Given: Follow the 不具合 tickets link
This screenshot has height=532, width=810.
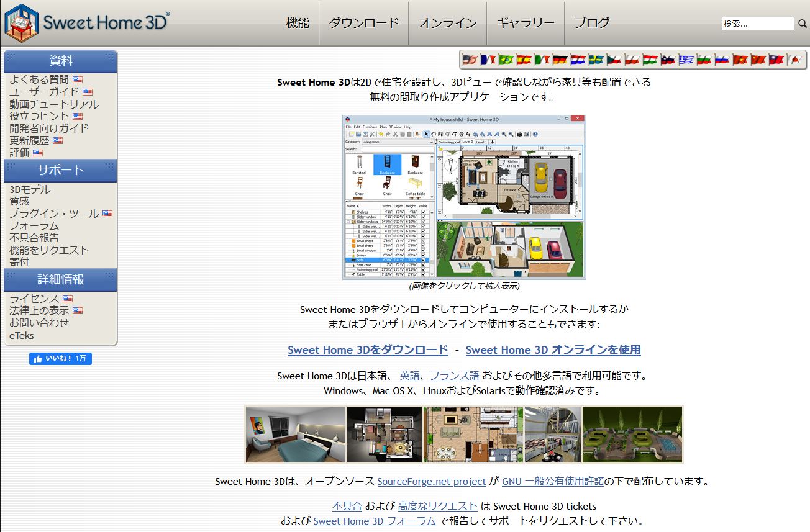Looking at the screenshot, I should [347, 506].
